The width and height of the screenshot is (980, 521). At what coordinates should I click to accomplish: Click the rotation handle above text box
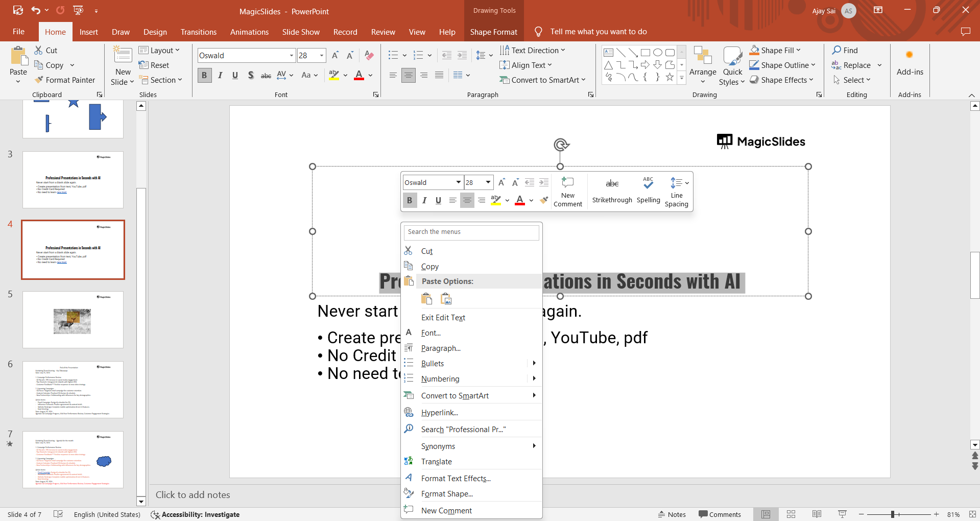pyautogui.click(x=561, y=145)
